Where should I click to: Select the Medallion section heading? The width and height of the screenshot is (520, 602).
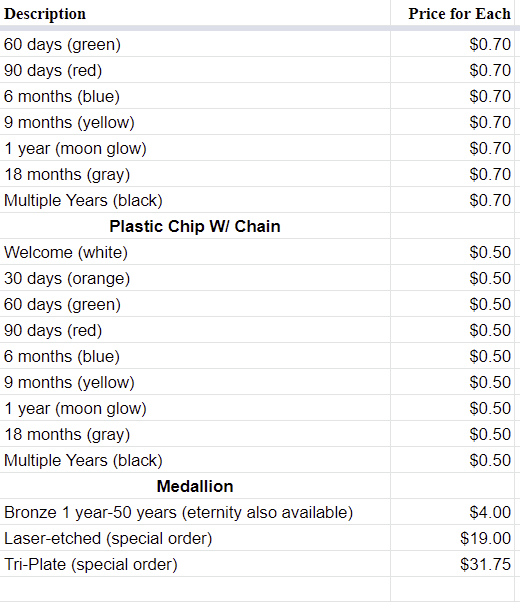point(195,486)
